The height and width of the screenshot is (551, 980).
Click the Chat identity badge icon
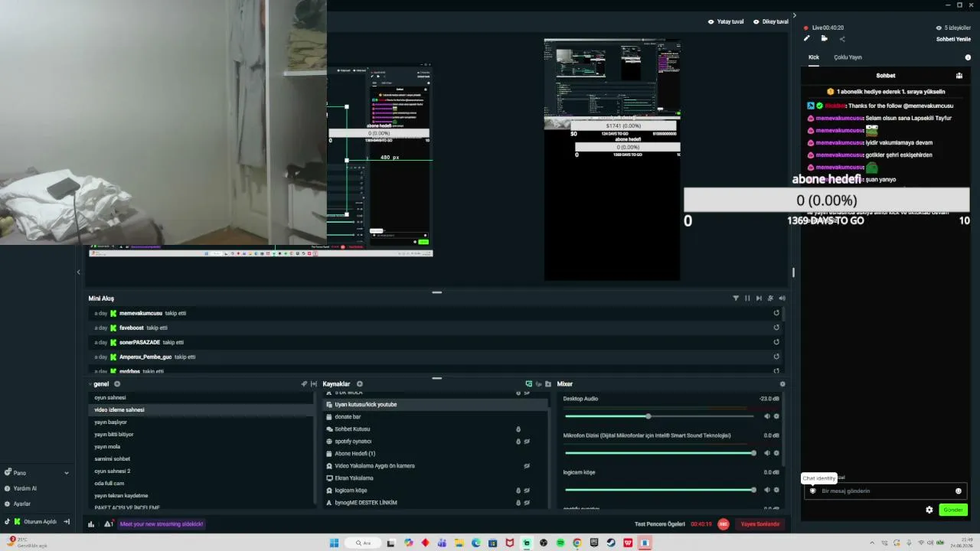(812, 491)
